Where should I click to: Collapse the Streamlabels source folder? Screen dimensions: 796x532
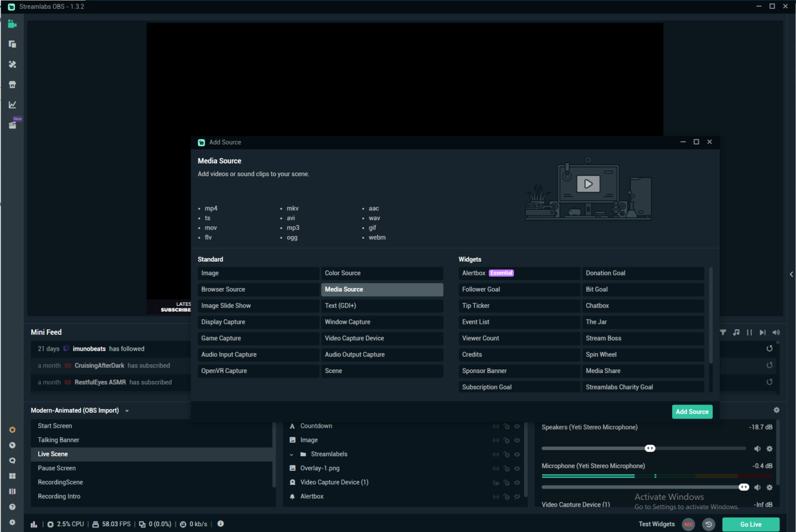[292, 454]
